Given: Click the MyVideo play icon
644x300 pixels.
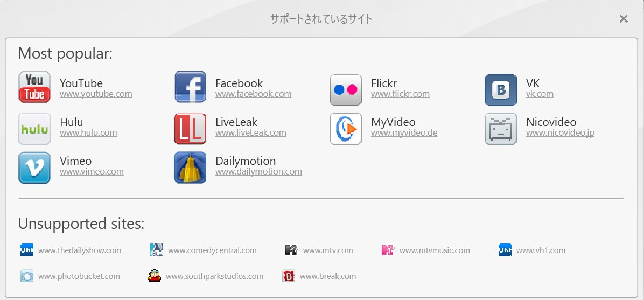Looking at the screenshot, I should pyautogui.click(x=345, y=129).
